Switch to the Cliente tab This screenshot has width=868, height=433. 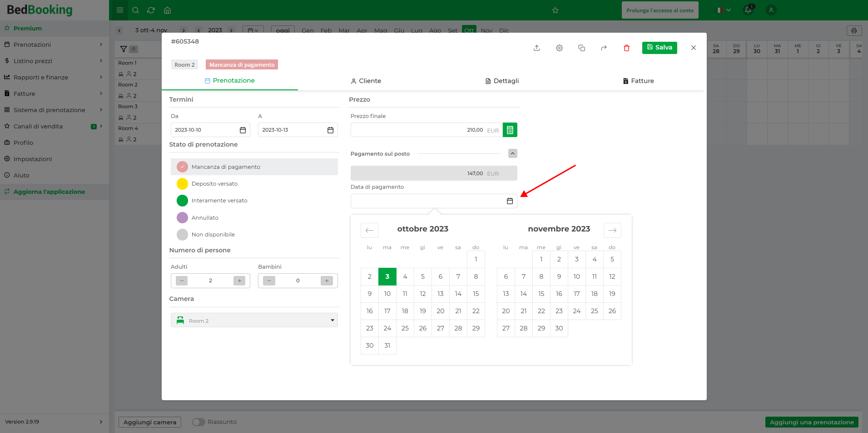[x=366, y=81]
